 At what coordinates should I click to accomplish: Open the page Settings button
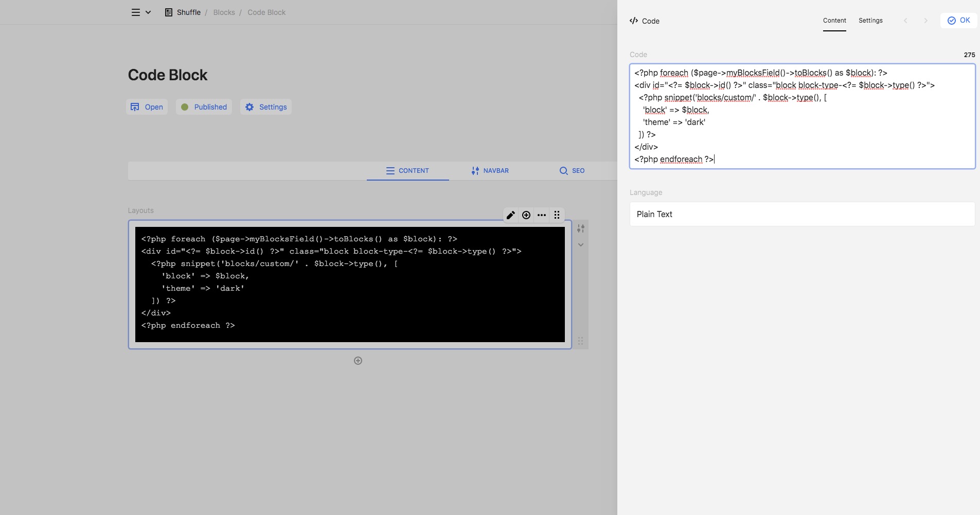pos(266,107)
